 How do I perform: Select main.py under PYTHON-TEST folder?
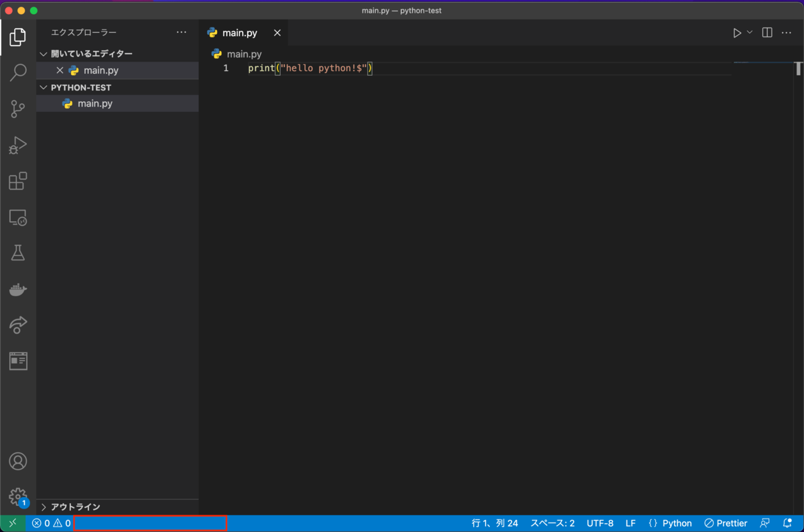(117, 103)
